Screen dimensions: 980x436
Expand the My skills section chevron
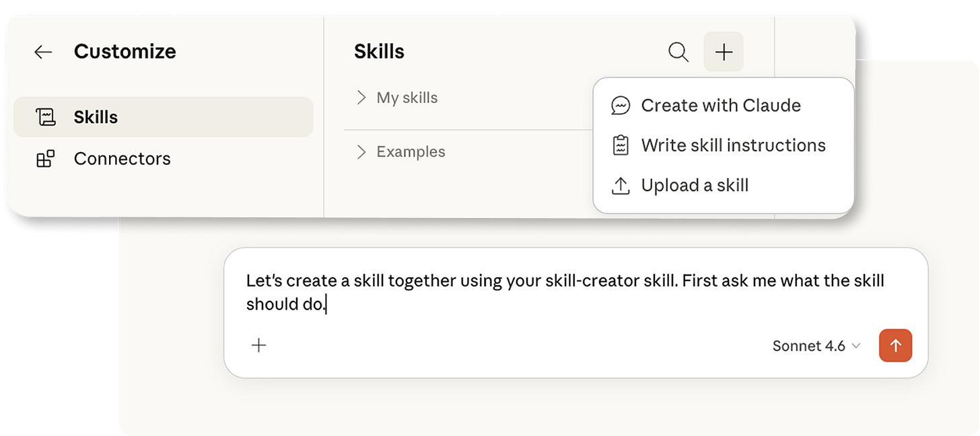tap(361, 98)
